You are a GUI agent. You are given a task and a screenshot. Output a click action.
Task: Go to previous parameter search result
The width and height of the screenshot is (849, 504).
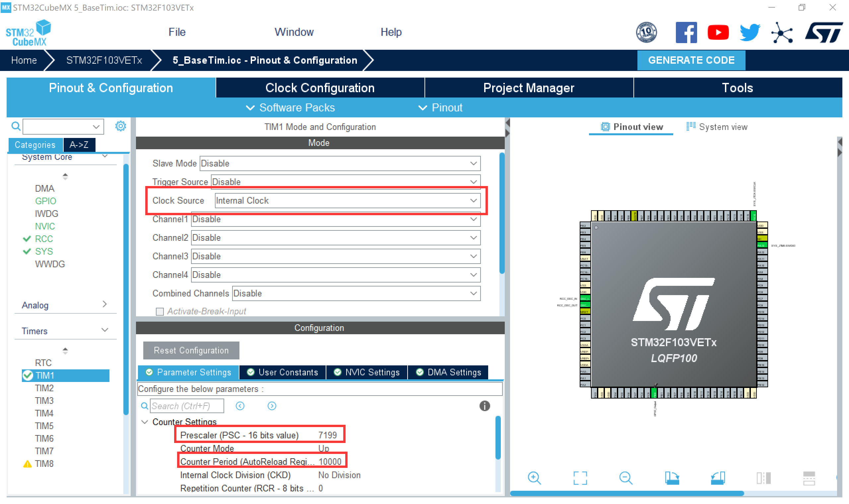click(240, 406)
